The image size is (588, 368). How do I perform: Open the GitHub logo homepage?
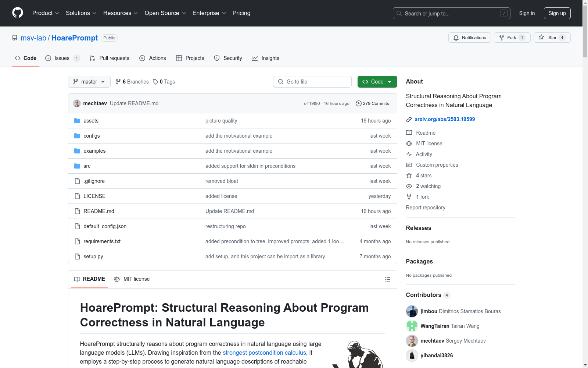(18, 13)
